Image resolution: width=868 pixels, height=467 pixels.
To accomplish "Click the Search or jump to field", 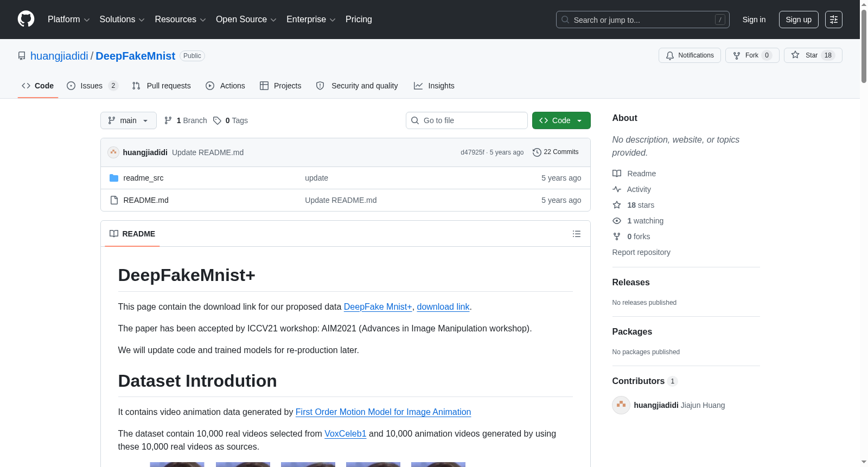I will click(643, 20).
